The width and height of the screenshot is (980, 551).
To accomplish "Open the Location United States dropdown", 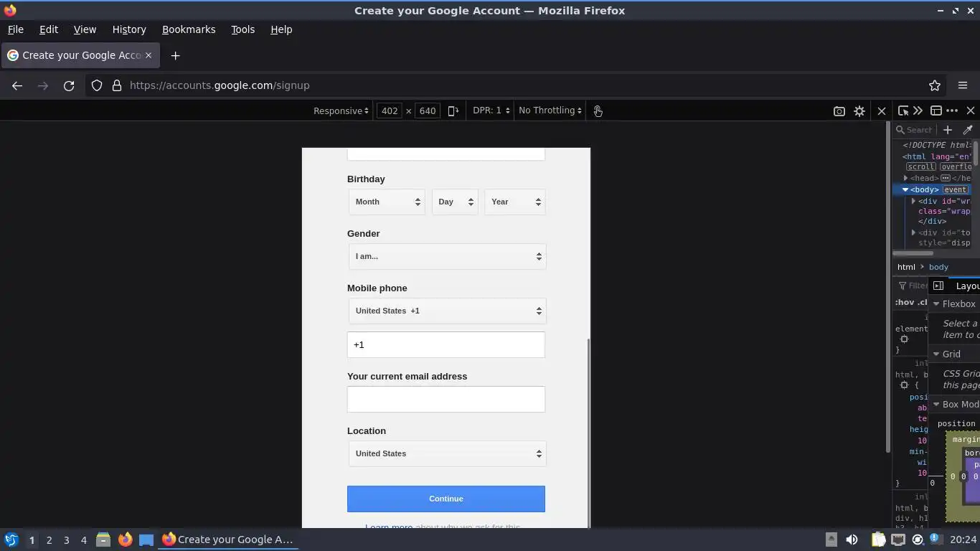I will (447, 453).
